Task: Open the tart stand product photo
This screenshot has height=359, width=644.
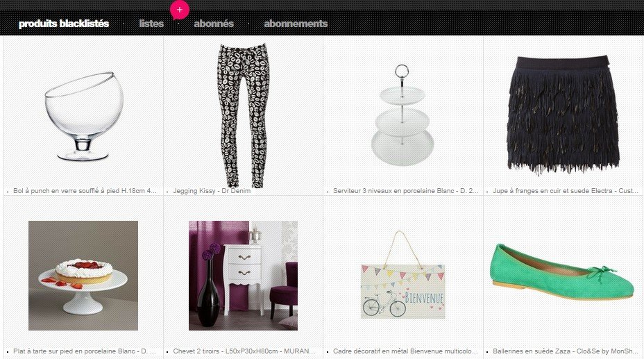Action: point(83,276)
